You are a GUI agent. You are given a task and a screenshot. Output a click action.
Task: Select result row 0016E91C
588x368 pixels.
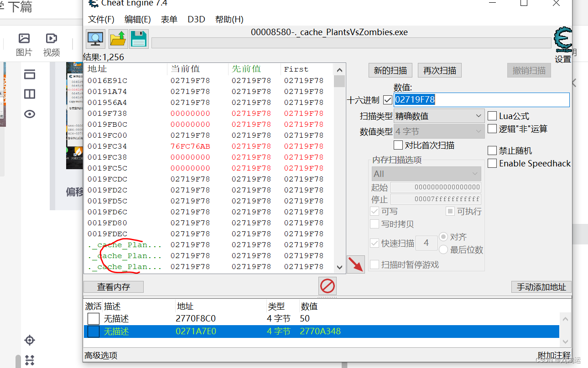pyautogui.click(x=209, y=80)
